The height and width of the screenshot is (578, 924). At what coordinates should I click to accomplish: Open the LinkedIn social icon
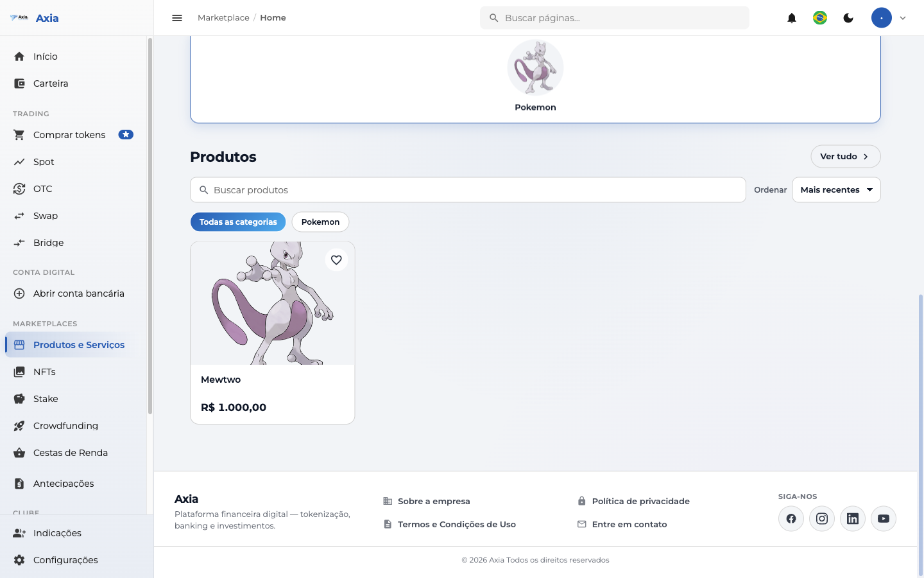[853, 519]
